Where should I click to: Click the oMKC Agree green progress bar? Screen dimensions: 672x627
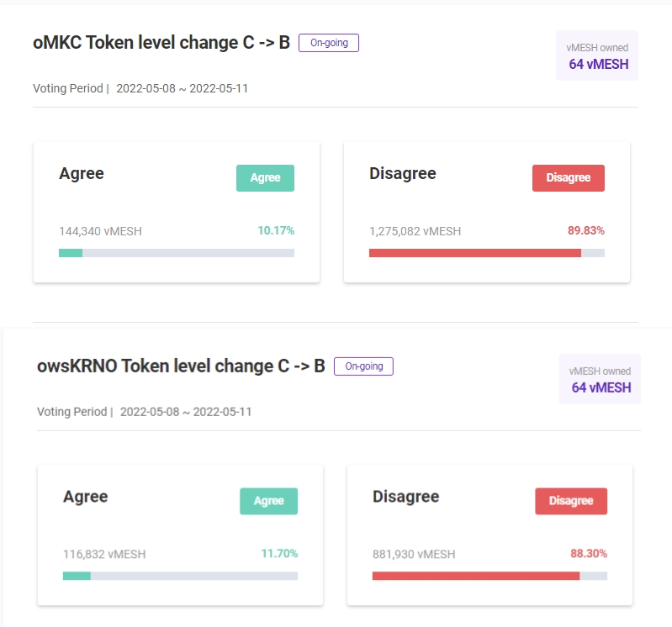tap(71, 252)
